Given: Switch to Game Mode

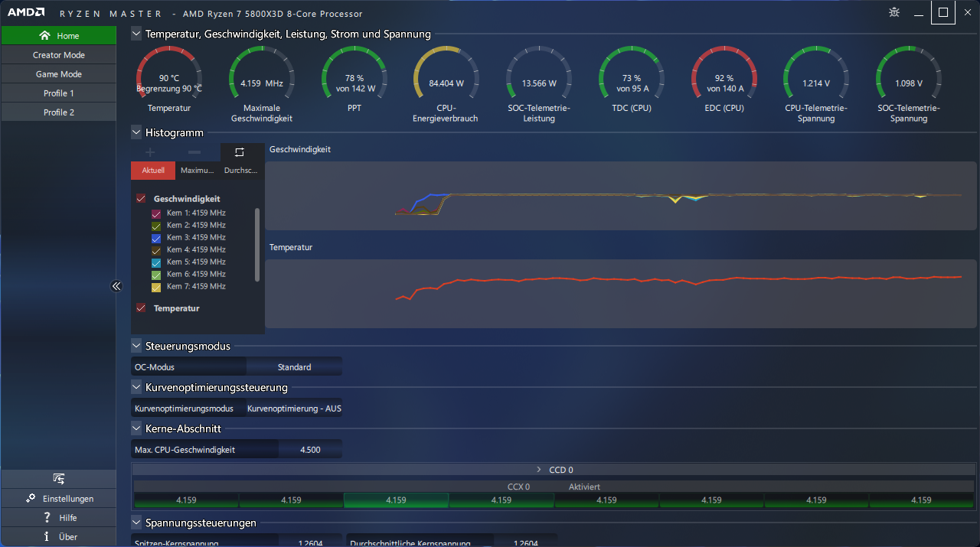Looking at the screenshot, I should [x=59, y=74].
